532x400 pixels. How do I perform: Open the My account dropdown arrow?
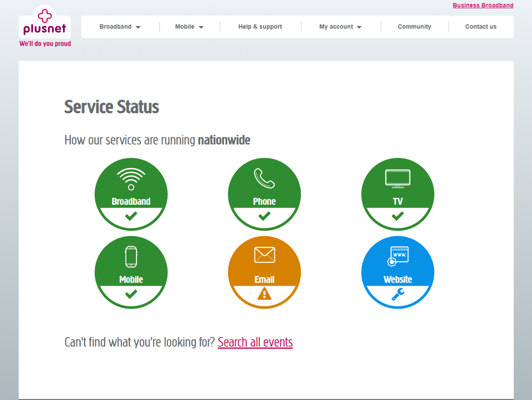point(359,27)
